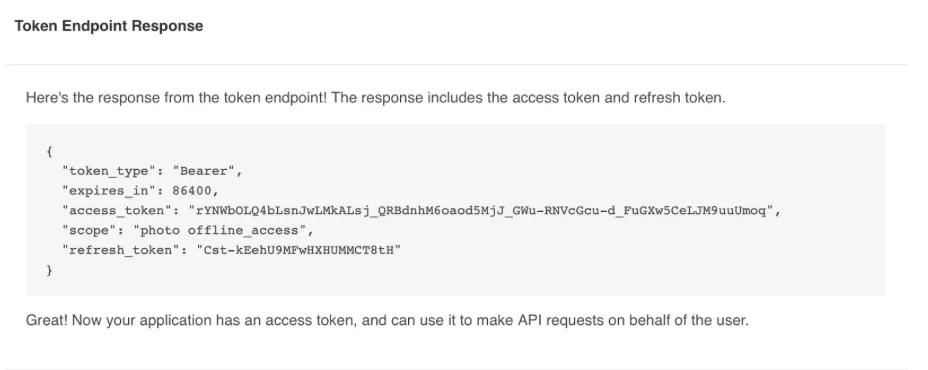
Task: Click the "refresh_token" key label
Action: [x=121, y=250]
